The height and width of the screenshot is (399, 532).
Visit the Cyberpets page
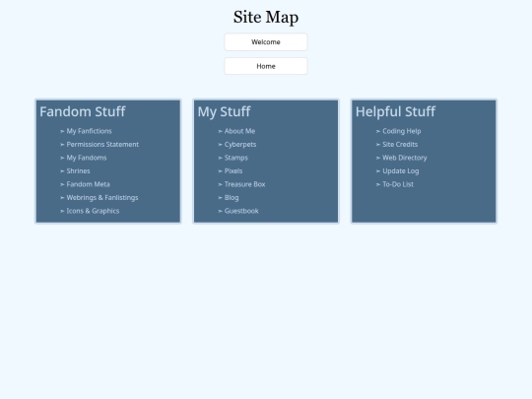pos(240,144)
